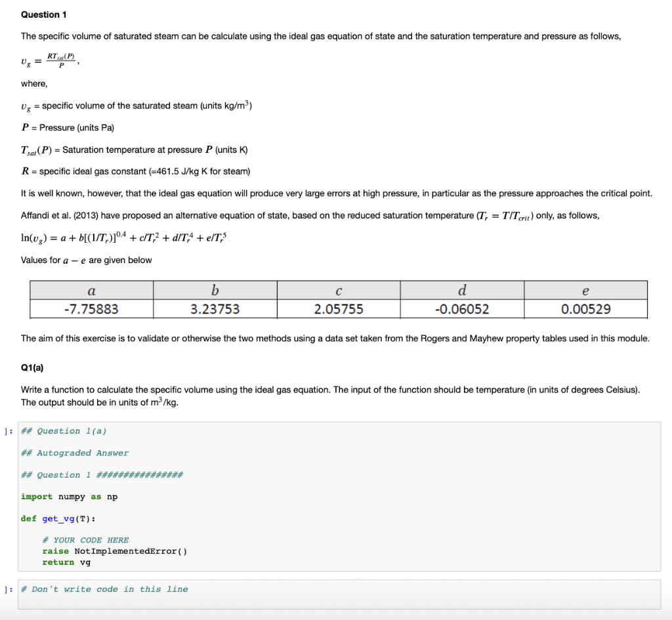Click the '# YOUR CODE HERE' comment
The height and width of the screenshot is (620, 672).
(85, 541)
